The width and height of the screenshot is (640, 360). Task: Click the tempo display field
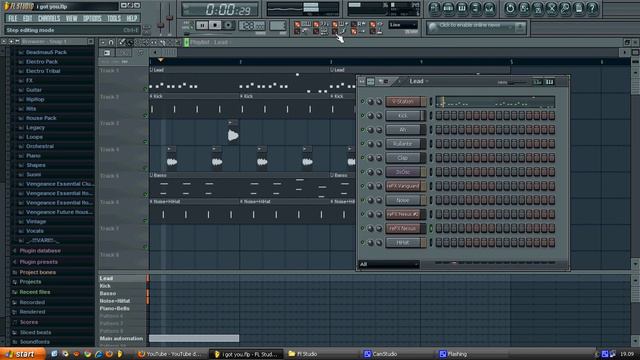pos(251,25)
